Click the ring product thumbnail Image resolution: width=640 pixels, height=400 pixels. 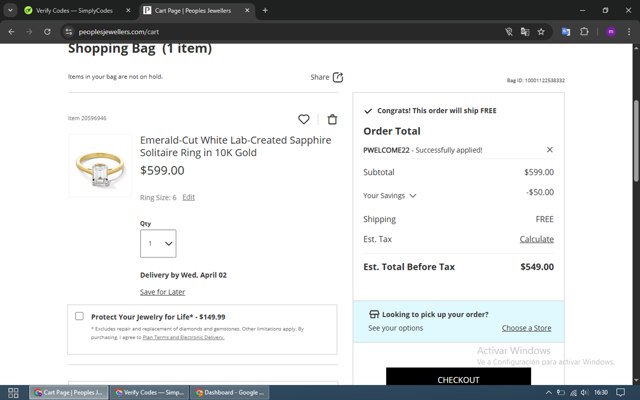100,166
